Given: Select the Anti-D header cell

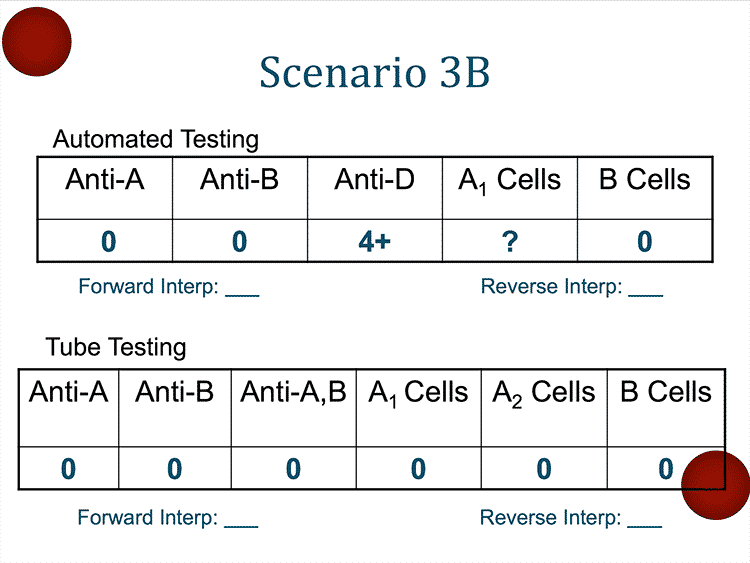Looking at the screenshot, I should tap(374, 180).
